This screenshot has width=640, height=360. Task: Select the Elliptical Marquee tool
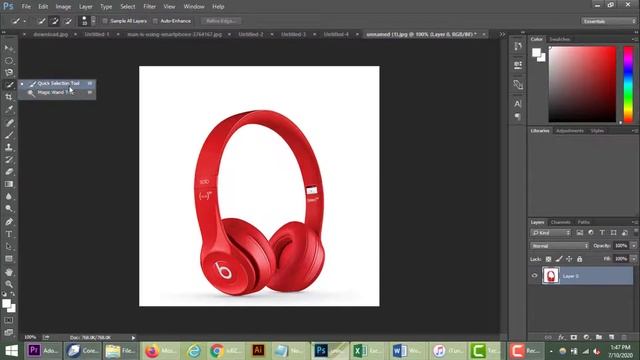[9, 60]
